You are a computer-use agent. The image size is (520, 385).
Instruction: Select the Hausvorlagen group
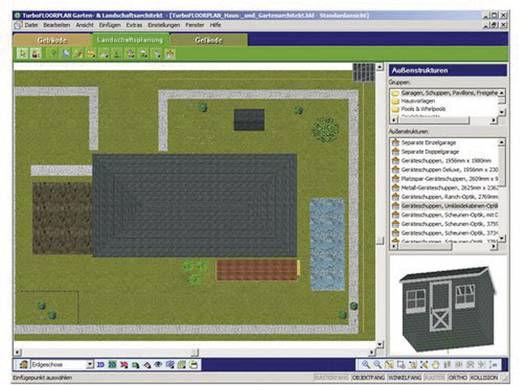click(418, 101)
